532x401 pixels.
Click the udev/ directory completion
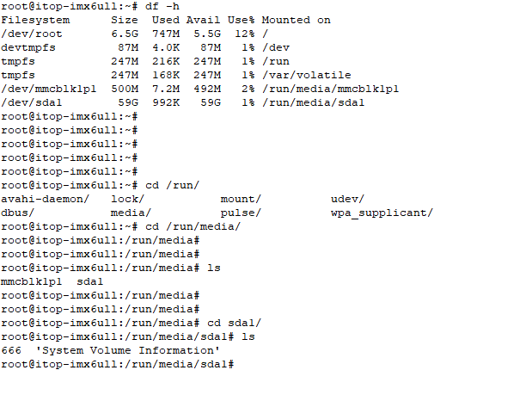point(347,199)
